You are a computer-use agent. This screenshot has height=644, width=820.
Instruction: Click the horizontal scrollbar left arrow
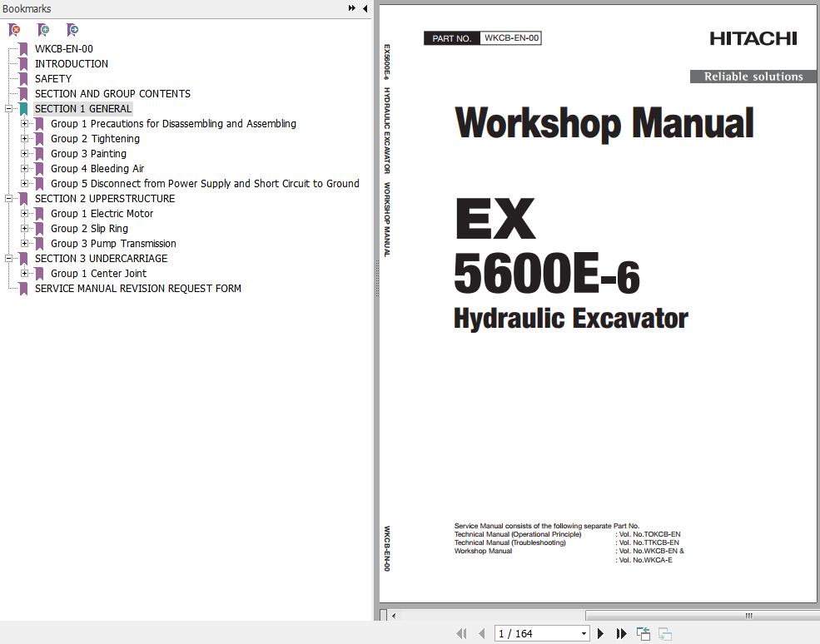394,616
